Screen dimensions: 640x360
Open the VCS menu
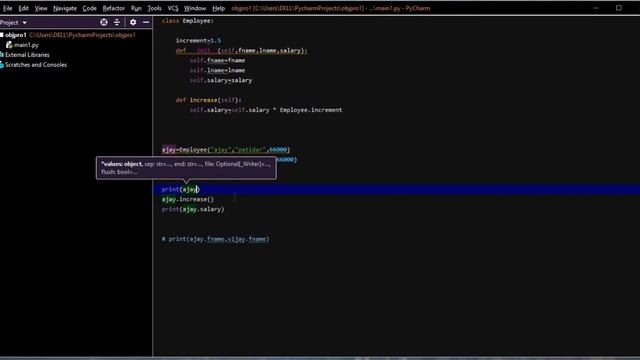coord(173,8)
